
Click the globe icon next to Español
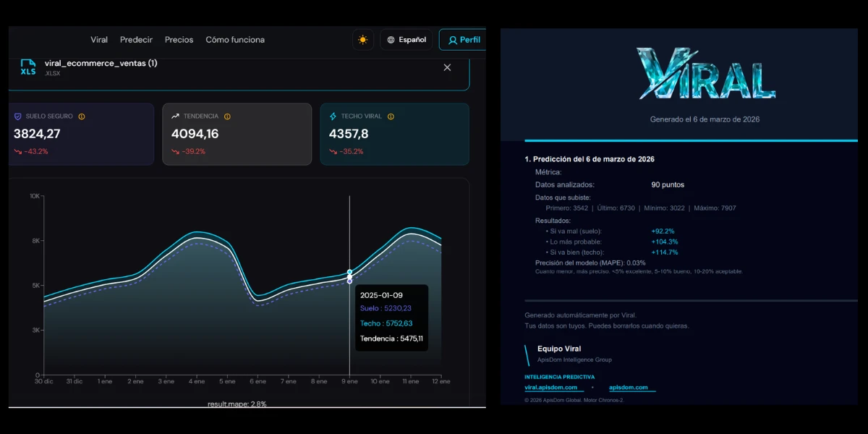tap(392, 40)
